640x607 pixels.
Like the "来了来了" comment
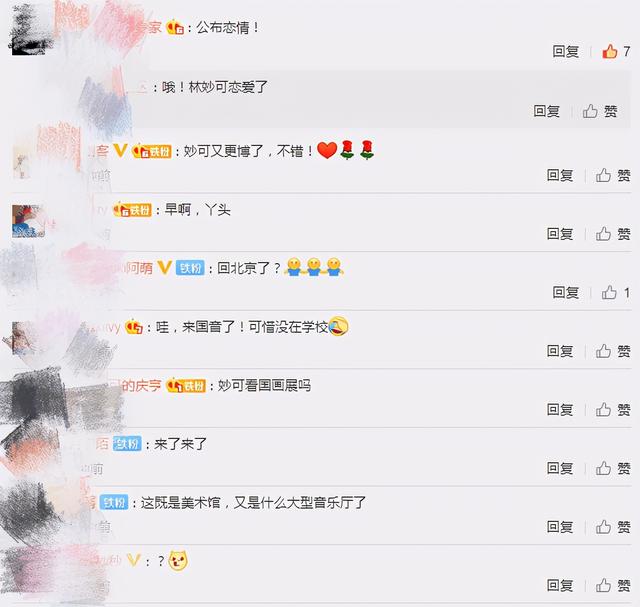(x=613, y=468)
